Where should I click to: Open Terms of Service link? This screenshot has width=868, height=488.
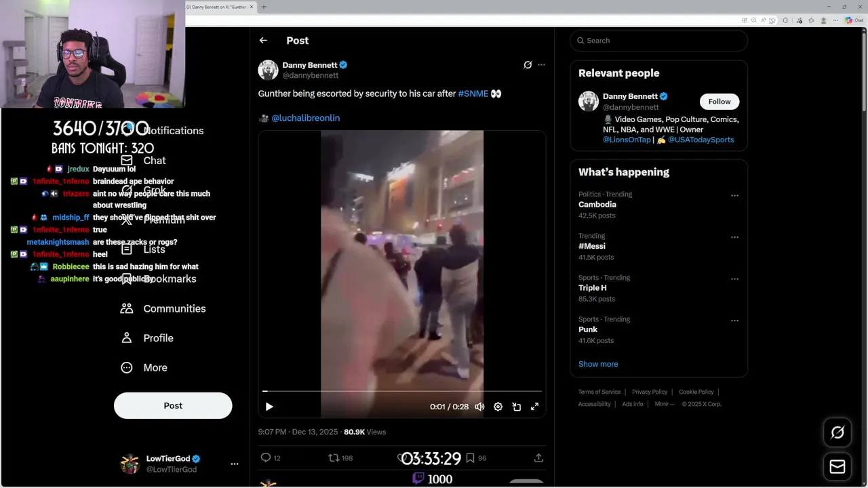pos(599,392)
